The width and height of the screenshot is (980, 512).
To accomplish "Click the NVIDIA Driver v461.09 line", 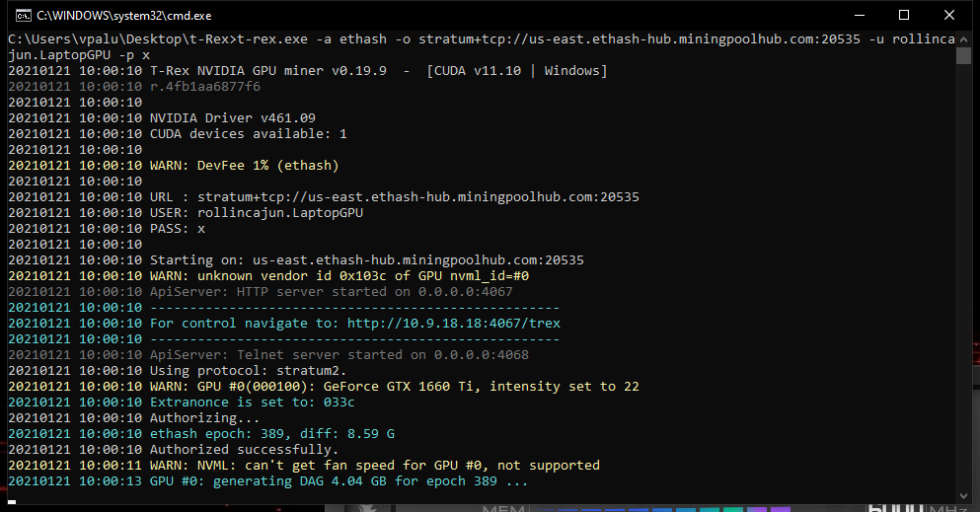I will point(162,118).
